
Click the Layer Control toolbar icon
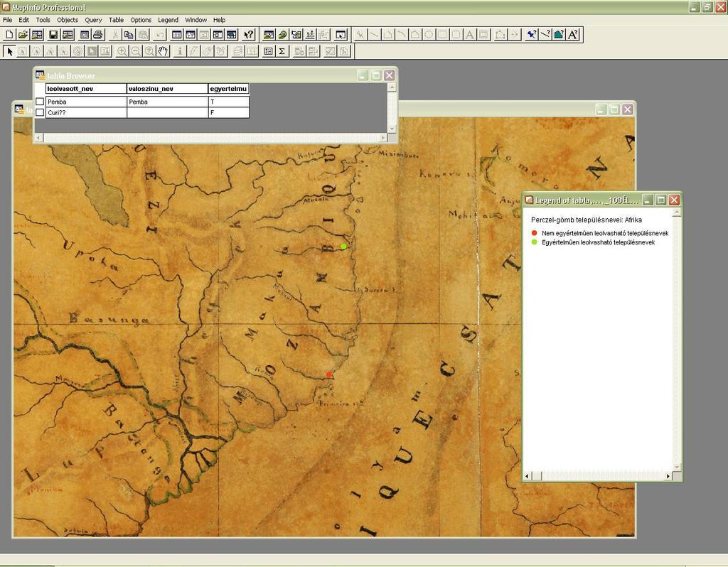coord(237,51)
